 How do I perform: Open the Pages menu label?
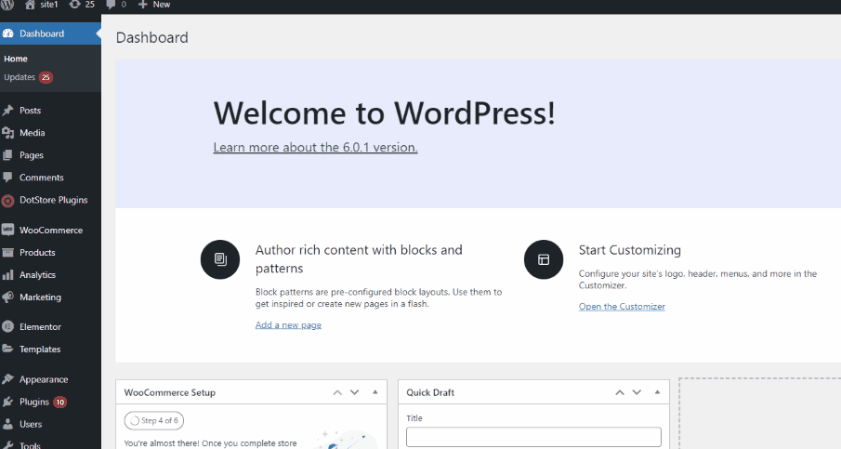tap(32, 156)
